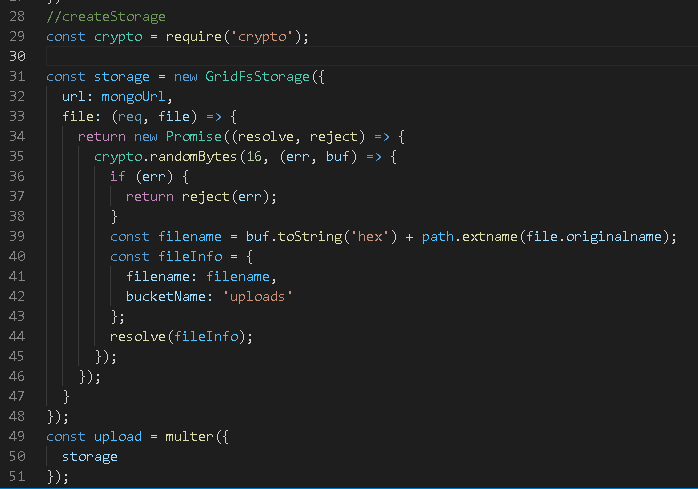The width and height of the screenshot is (698, 489).
Task: Click 'crypto' constant name on line 29
Action: (118, 37)
